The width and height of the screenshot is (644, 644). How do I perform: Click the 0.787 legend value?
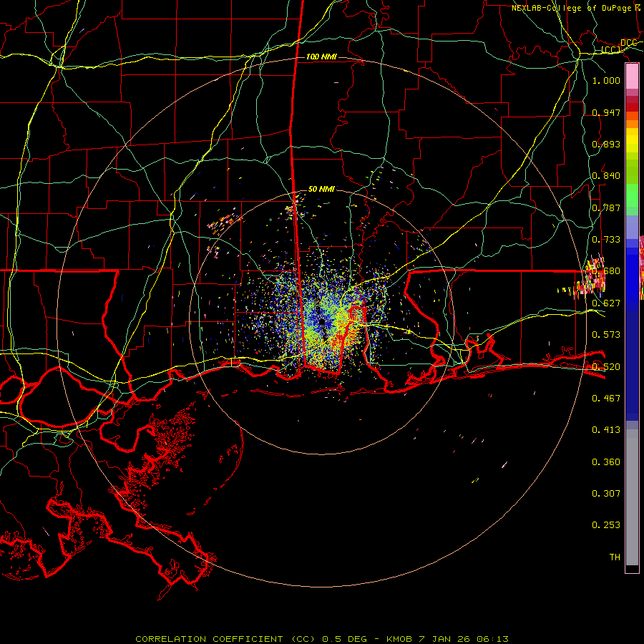(606, 208)
